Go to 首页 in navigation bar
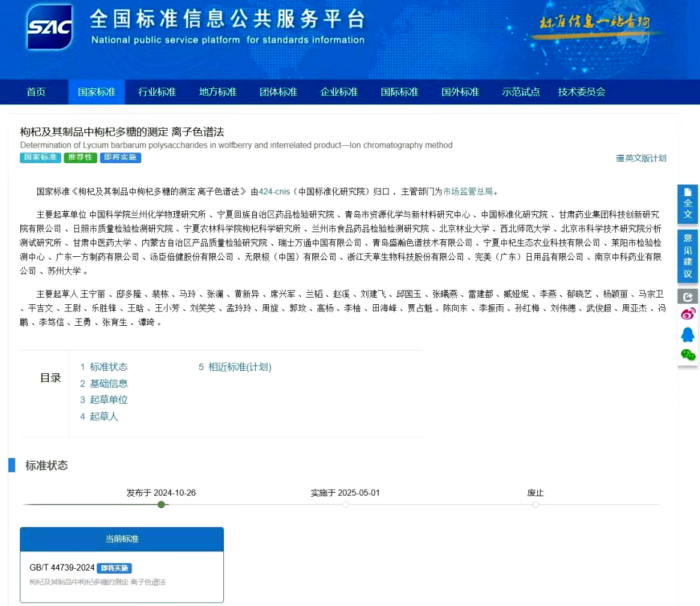 pos(36,92)
